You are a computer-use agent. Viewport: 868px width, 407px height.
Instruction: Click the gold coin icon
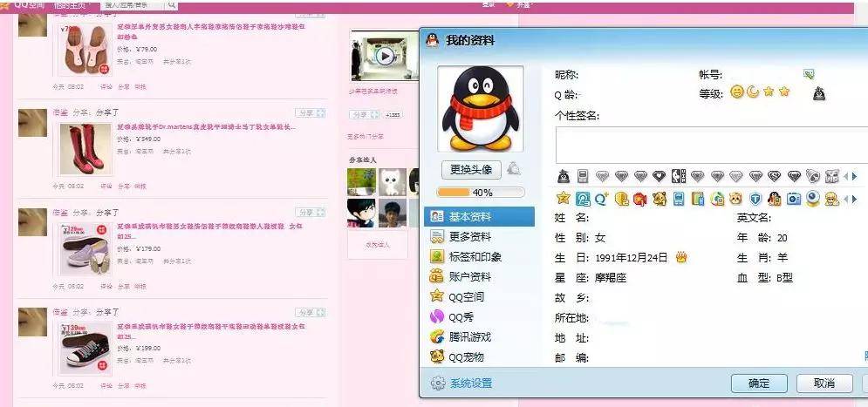click(621, 199)
